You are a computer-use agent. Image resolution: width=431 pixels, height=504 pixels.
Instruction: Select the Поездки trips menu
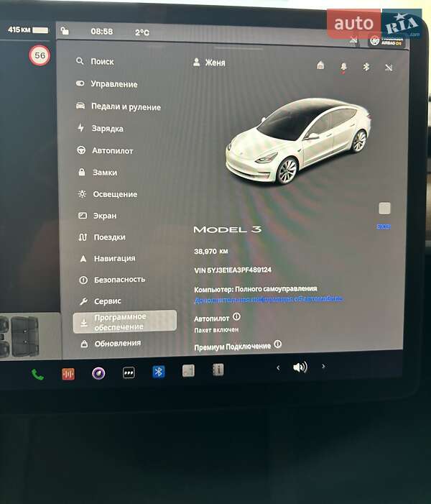coord(102,237)
